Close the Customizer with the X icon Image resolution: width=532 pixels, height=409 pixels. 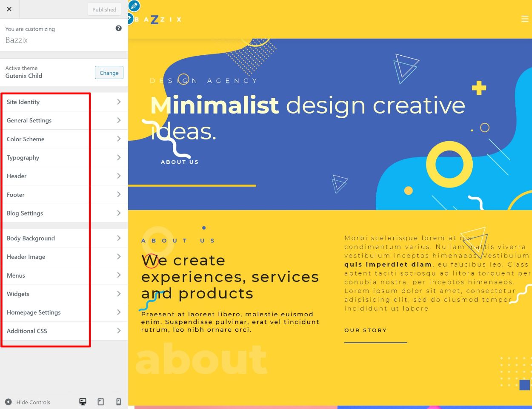[x=9, y=9]
